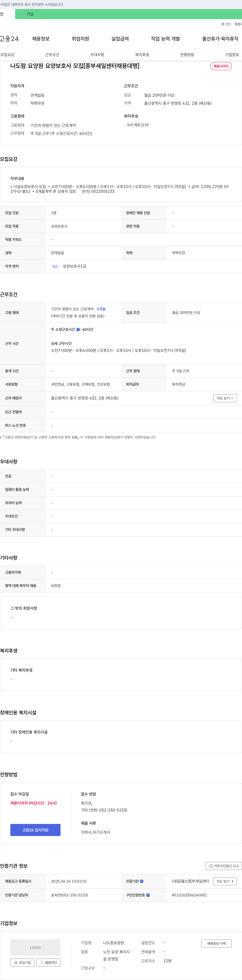Image resolution: width=242 pixels, height=980 pixels.
Task: Open the 직업 능력 개발 menu
Action: 165,39
